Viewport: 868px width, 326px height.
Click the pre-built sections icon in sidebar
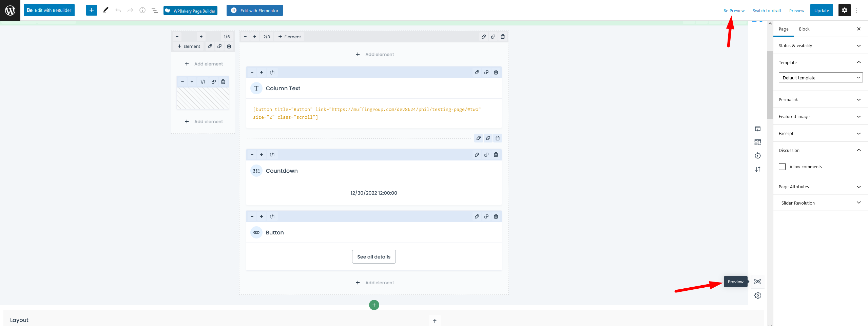758,142
